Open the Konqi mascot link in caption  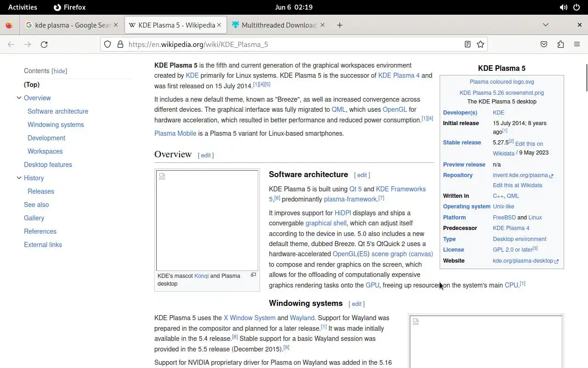point(201,276)
